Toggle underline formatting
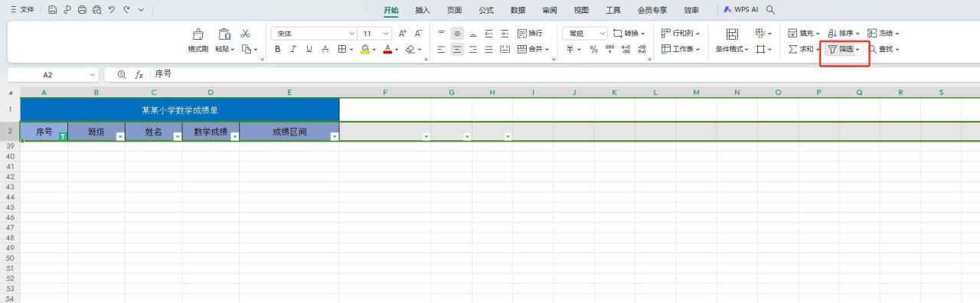This screenshot has height=303, width=980. coord(309,49)
